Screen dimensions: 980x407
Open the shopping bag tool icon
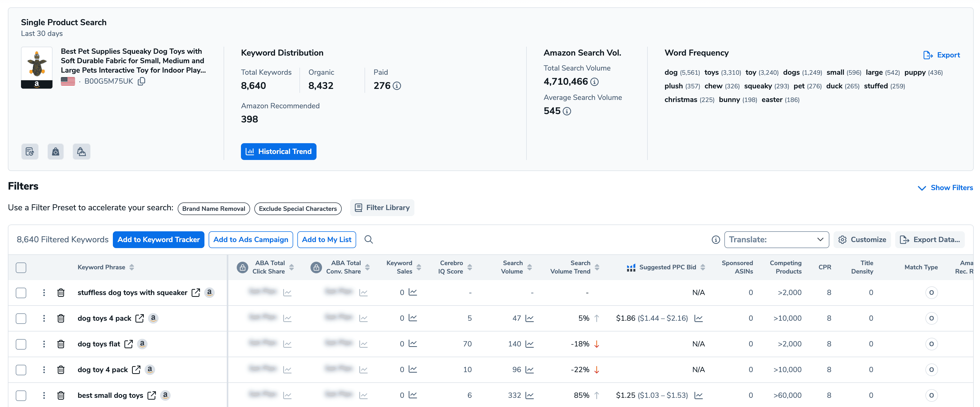coord(56,152)
